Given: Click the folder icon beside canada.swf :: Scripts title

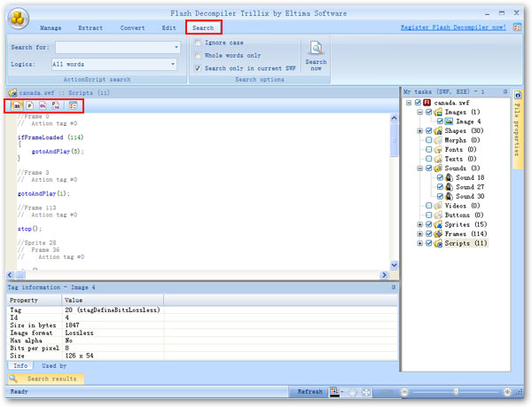Looking at the screenshot, I should [x=12, y=92].
